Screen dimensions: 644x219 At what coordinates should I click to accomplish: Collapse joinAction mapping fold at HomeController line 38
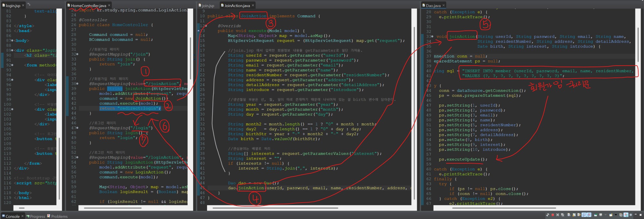click(77, 84)
